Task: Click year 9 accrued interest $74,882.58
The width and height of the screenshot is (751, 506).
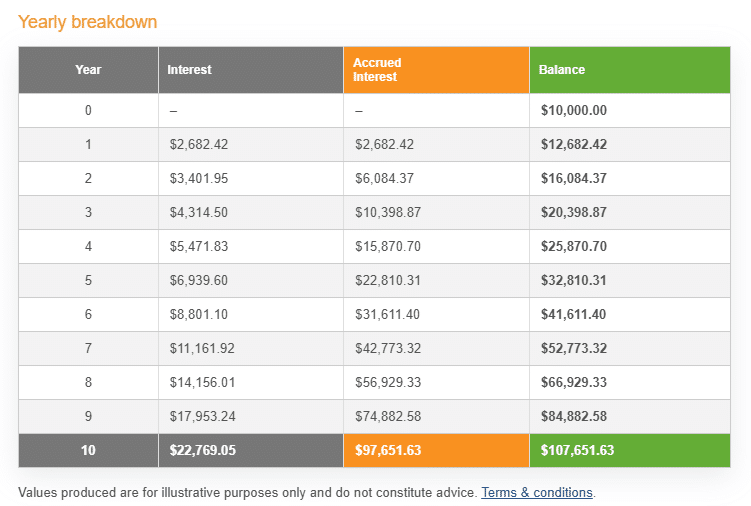Action: pyautogui.click(x=388, y=416)
